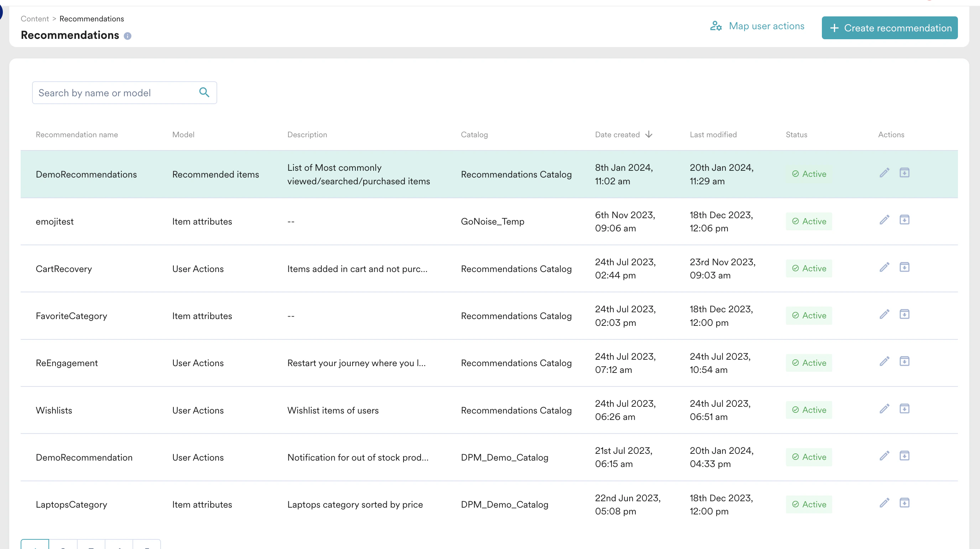Click pencil icon for ReEngagement row
The height and width of the screenshot is (549, 980).
[884, 362]
